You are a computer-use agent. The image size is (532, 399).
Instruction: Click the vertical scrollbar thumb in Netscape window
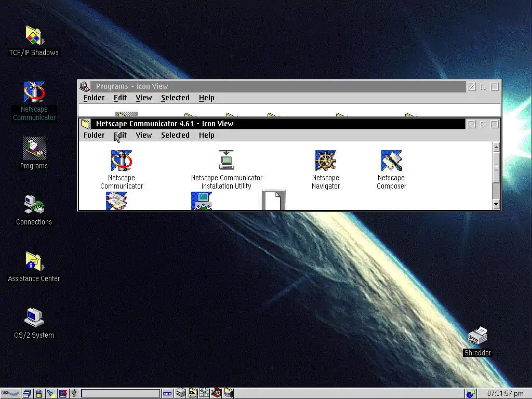click(496, 167)
